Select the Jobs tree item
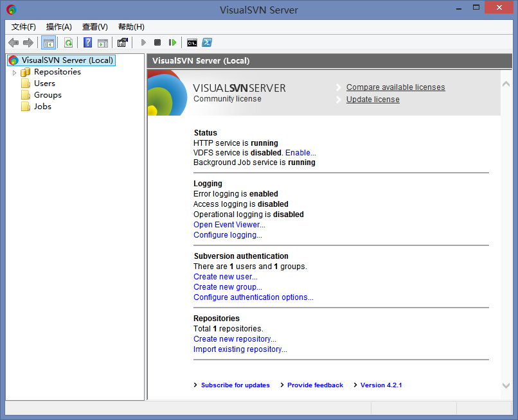 click(42, 107)
